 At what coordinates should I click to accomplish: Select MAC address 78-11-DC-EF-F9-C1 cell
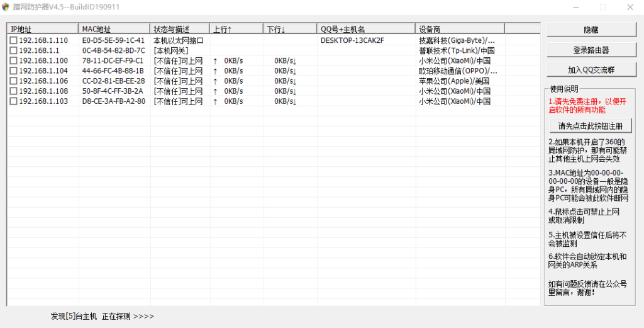[x=113, y=60]
